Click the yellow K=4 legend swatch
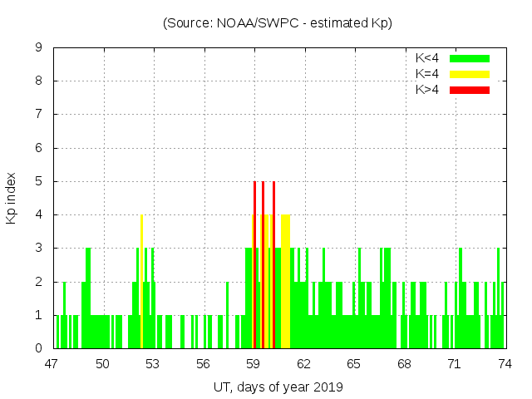 pyautogui.click(x=470, y=74)
